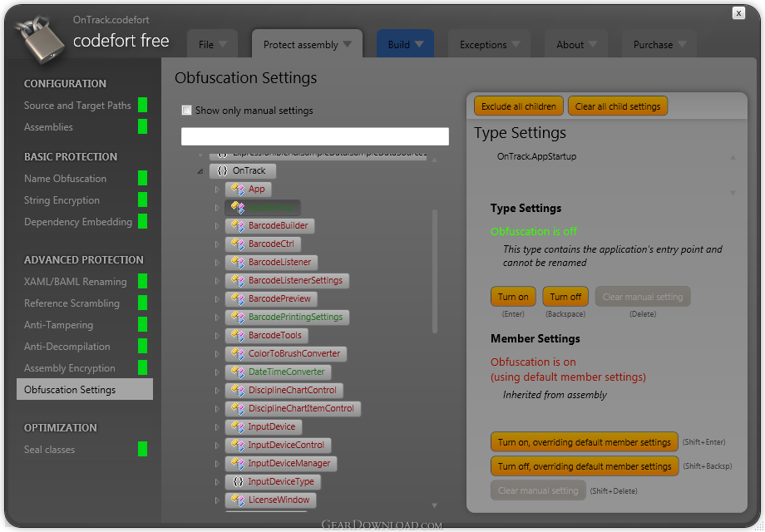Toggle the Name Obfuscation green indicator
The width and height of the screenshot is (765, 532).
tap(142, 178)
